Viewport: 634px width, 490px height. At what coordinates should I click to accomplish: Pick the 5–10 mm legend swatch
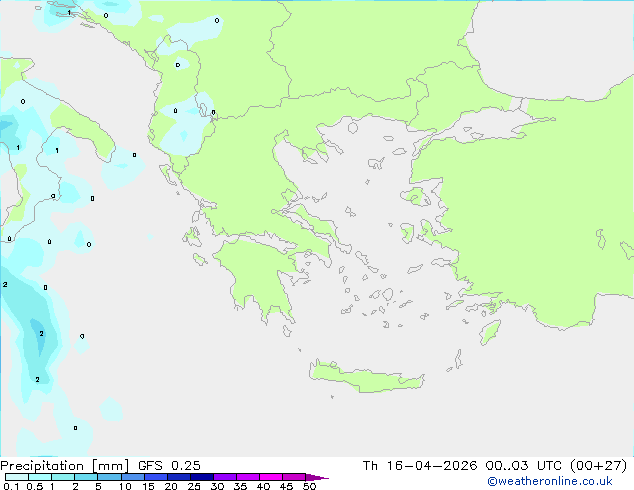[109, 477]
